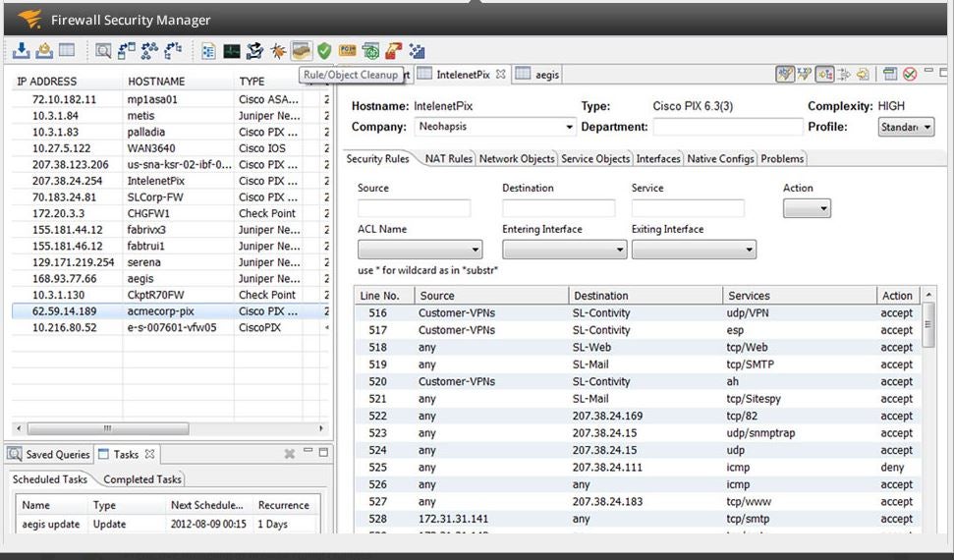Toggle the object-groups expand icon

pyautogui.click(x=824, y=75)
